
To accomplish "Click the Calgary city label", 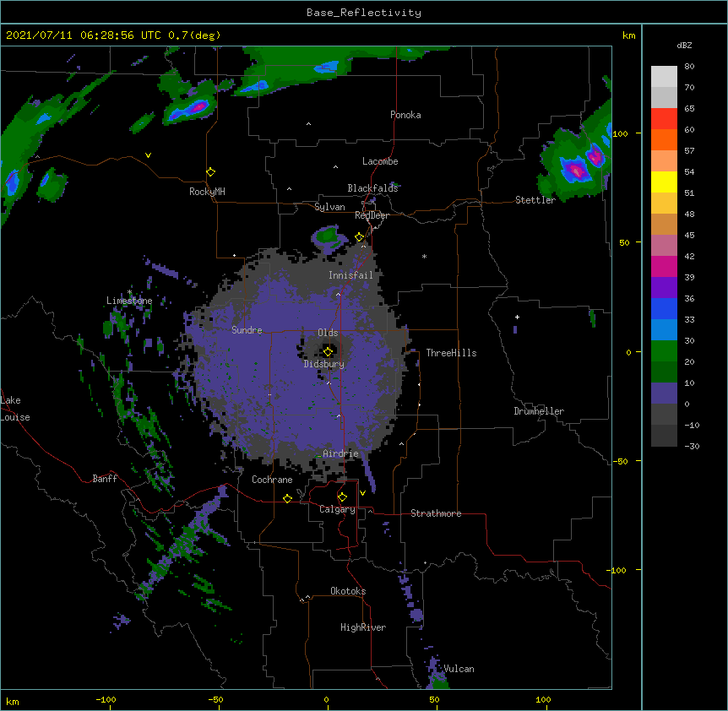I will (337, 509).
